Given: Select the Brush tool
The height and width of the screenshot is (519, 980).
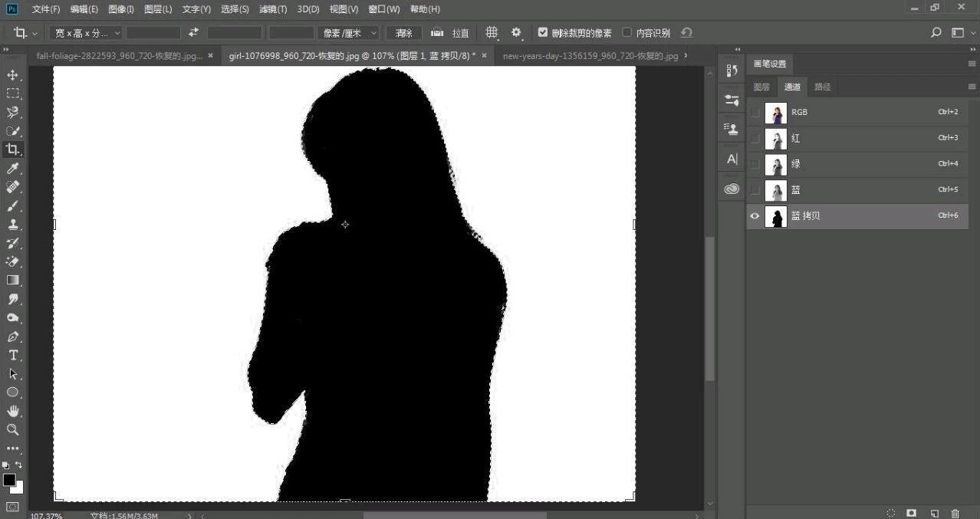Looking at the screenshot, I should pos(12,205).
